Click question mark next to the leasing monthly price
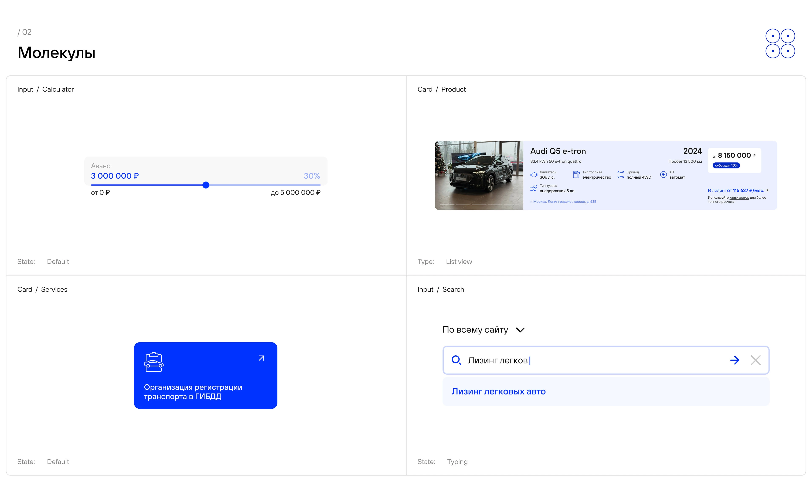812x504 pixels. pyautogui.click(x=767, y=191)
